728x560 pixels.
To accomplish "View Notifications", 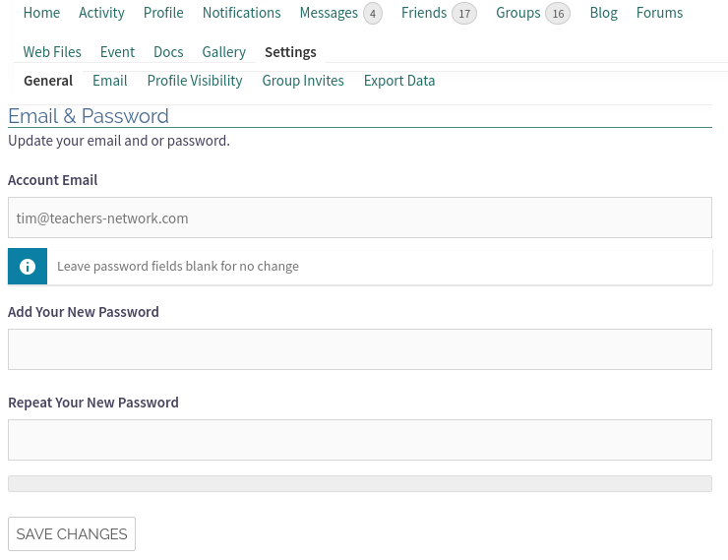I will [241, 13].
